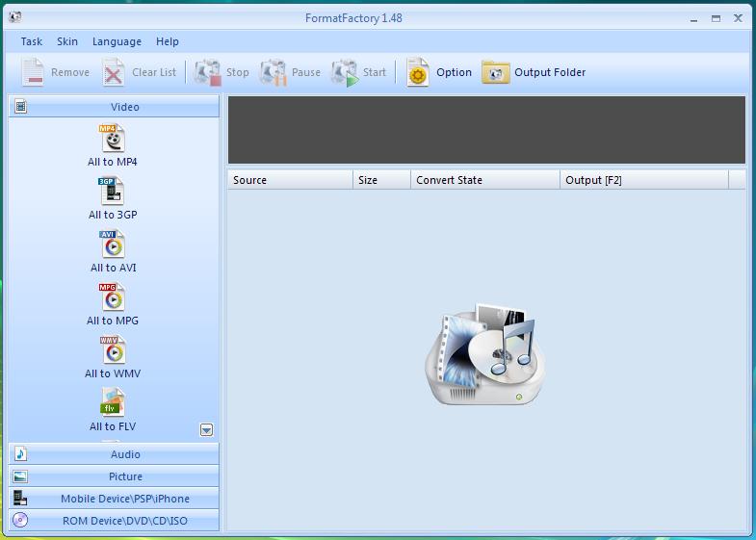Expand ROM Device\DVD\CD\ISO category
Screen dimensions: 756x540
(x=114, y=521)
